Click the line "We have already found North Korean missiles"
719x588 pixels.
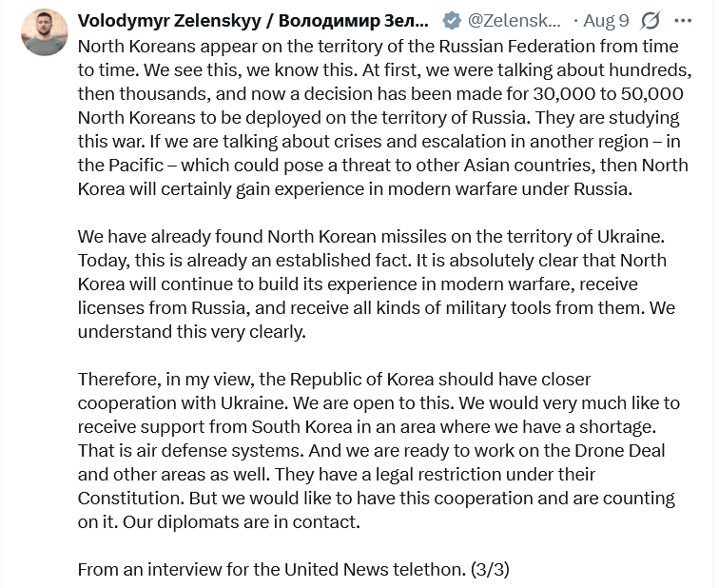[371, 237]
